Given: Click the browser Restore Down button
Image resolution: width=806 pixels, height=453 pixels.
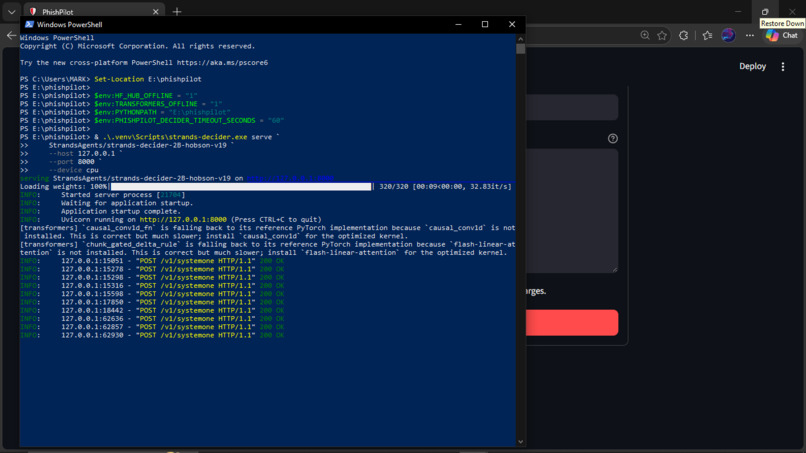Looking at the screenshot, I should (765, 11).
